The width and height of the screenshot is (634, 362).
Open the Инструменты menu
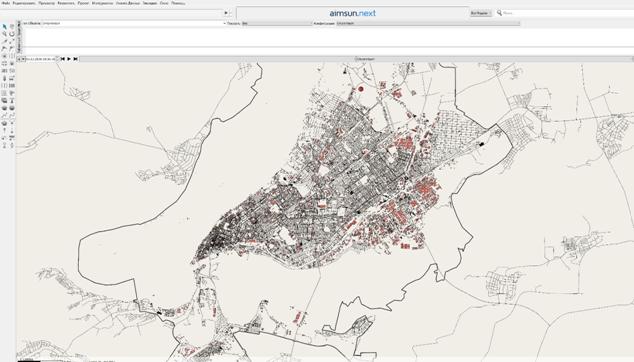[102, 3]
